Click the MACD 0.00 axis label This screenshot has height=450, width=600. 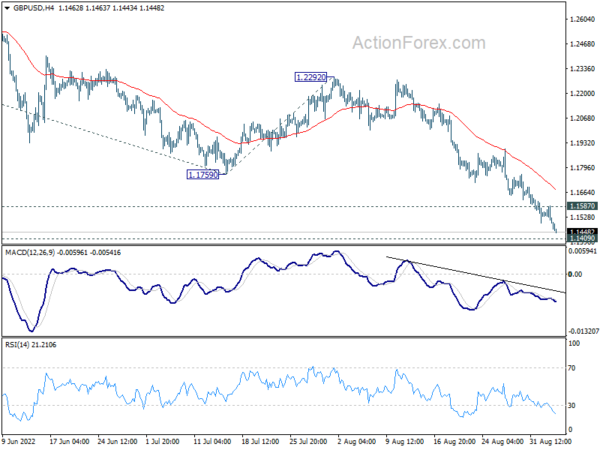click(x=575, y=274)
